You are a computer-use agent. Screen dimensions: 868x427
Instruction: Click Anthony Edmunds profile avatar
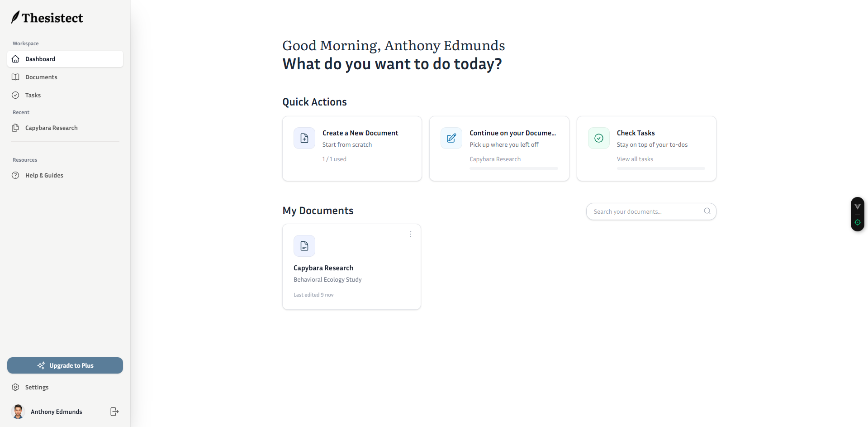(x=18, y=412)
